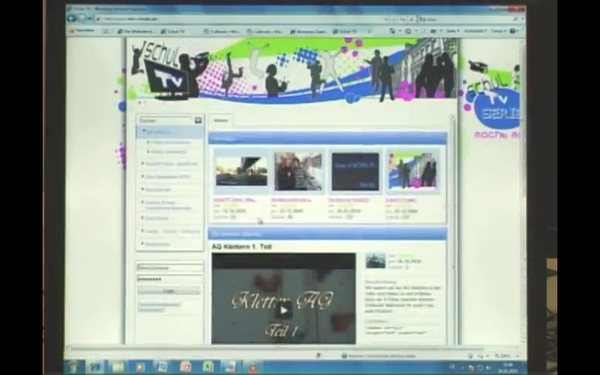Play the Kletter AG Teil 1 video
The image size is (600, 375).
point(284,310)
